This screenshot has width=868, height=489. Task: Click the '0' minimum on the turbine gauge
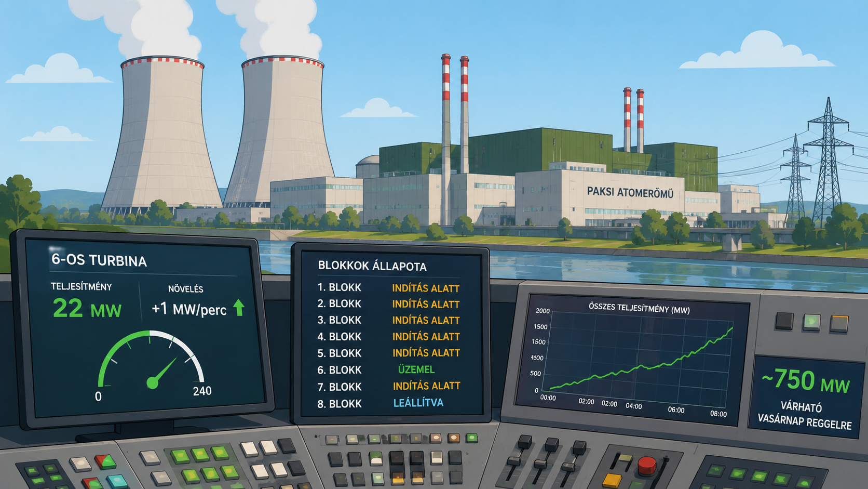[98, 397]
